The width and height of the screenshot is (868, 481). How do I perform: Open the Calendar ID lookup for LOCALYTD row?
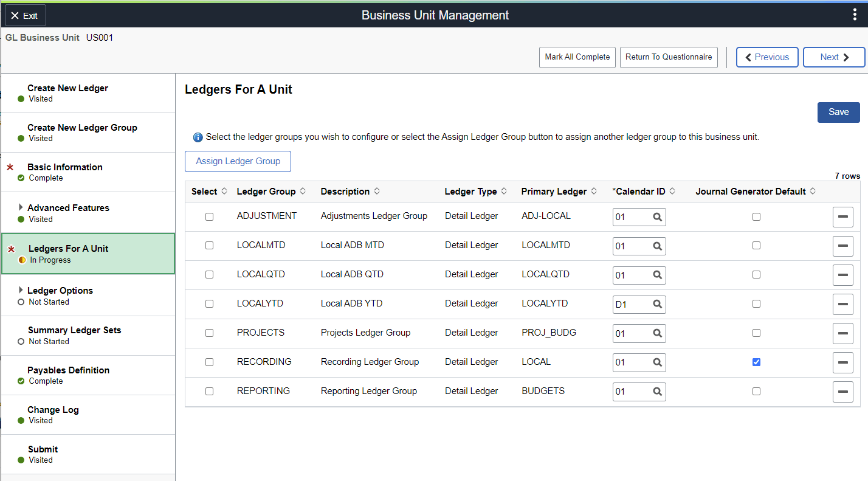coord(658,304)
